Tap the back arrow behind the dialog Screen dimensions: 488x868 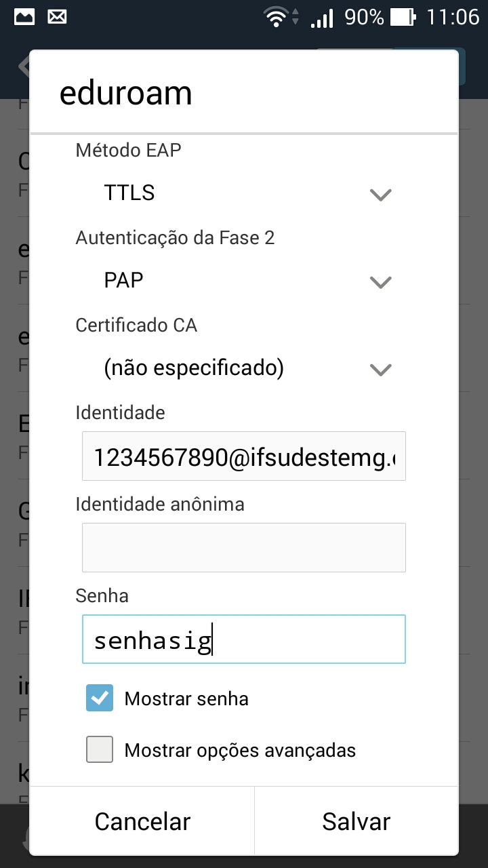24,66
